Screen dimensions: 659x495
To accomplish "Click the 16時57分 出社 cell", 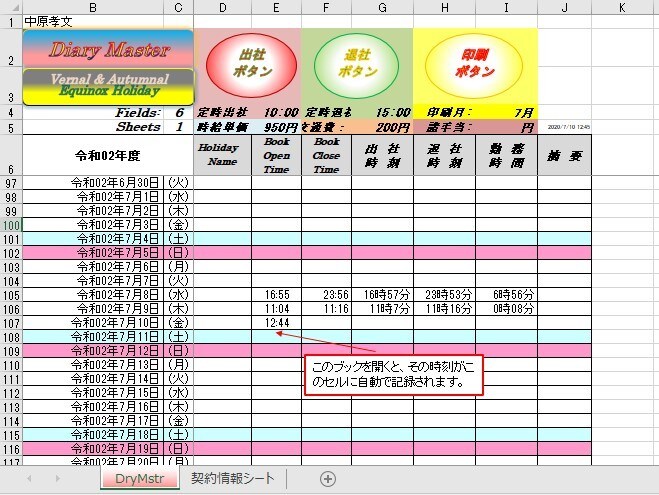I will 382,295.
